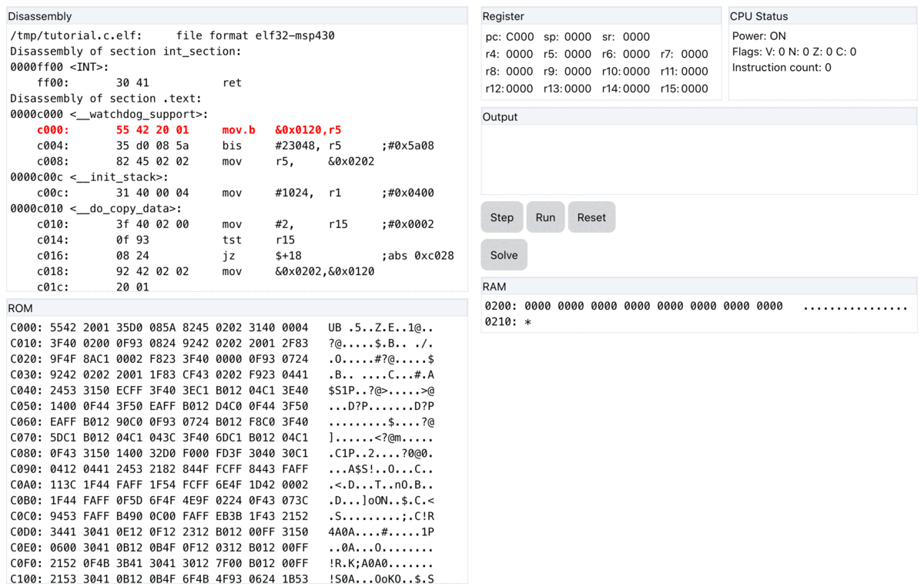Click the Run button

[545, 217]
